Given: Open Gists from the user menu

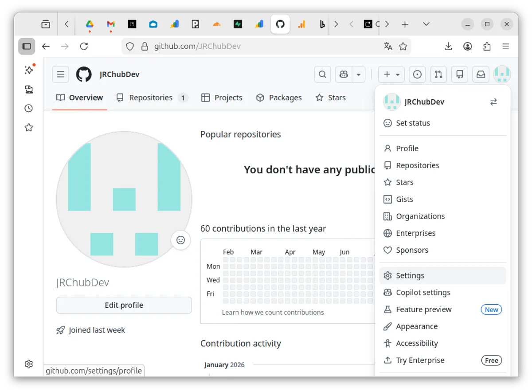Looking at the screenshot, I should (442, 199).
